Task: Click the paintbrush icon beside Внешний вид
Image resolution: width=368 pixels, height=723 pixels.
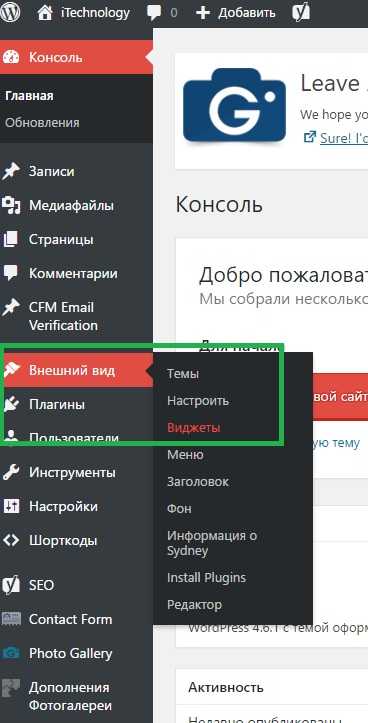Action: 12,370
